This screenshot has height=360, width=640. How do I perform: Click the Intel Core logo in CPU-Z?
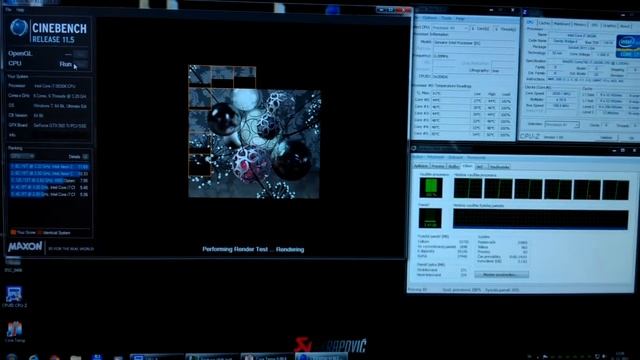coord(628,46)
